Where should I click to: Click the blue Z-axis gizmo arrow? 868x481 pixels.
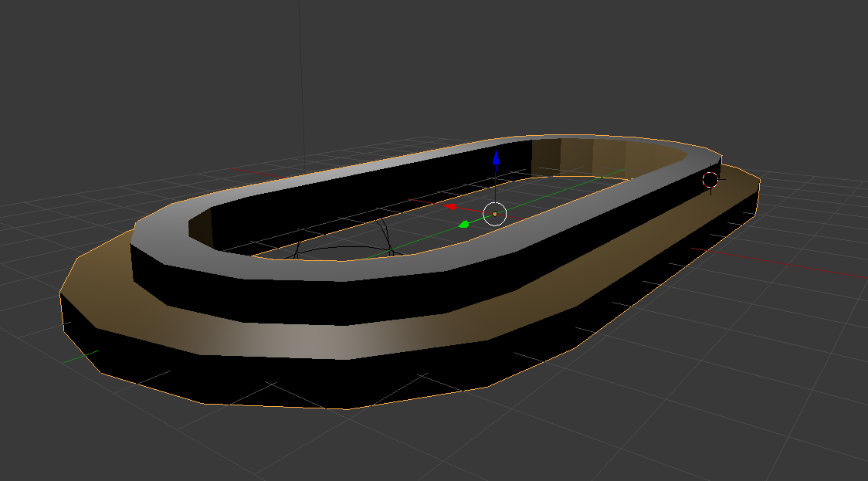coord(496,159)
